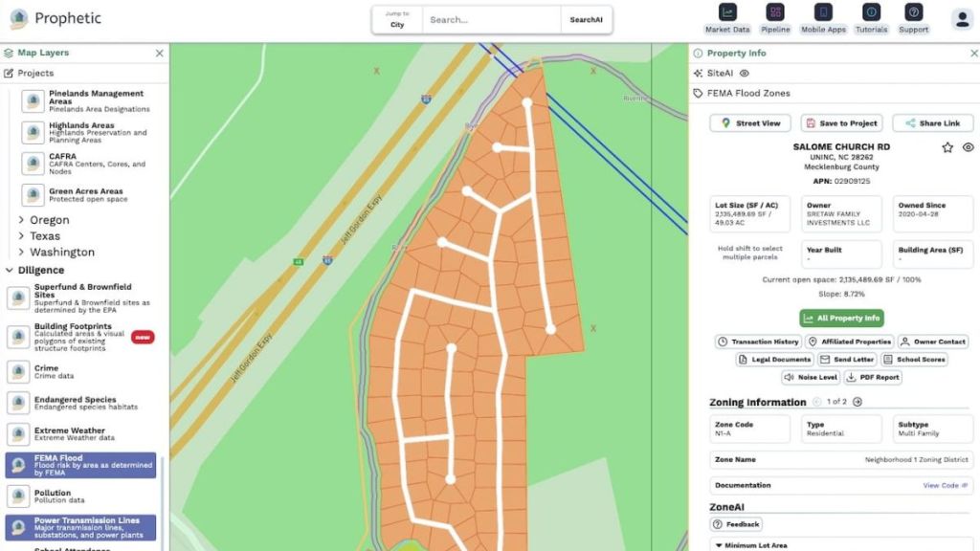This screenshot has width=980, height=551.
Task: Close the Property Info panel
Action: (x=973, y=54)
